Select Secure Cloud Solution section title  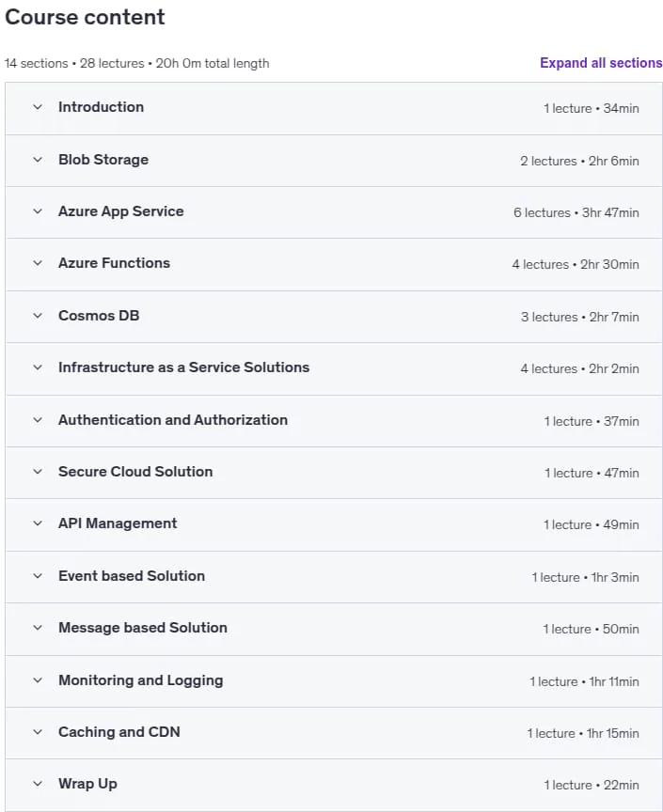(x=135, y=472)
